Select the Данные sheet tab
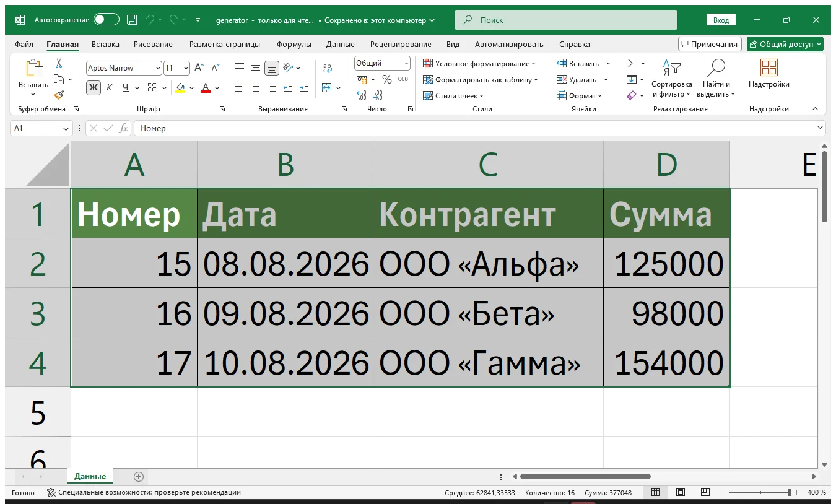 pyautogui.click(x=90, y=477)
